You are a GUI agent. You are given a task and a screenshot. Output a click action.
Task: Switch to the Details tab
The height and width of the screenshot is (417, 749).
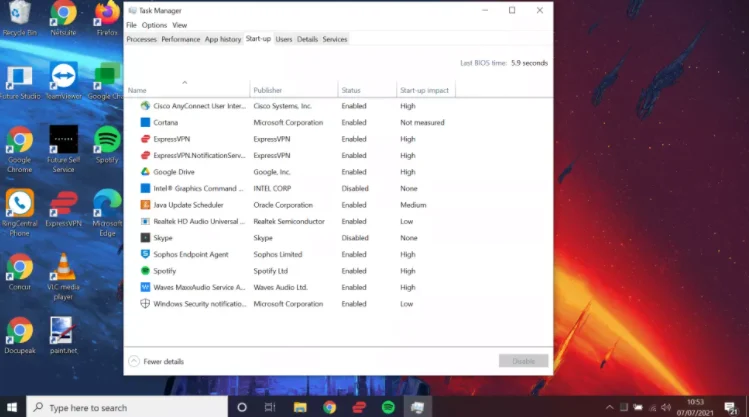(307, 39)
